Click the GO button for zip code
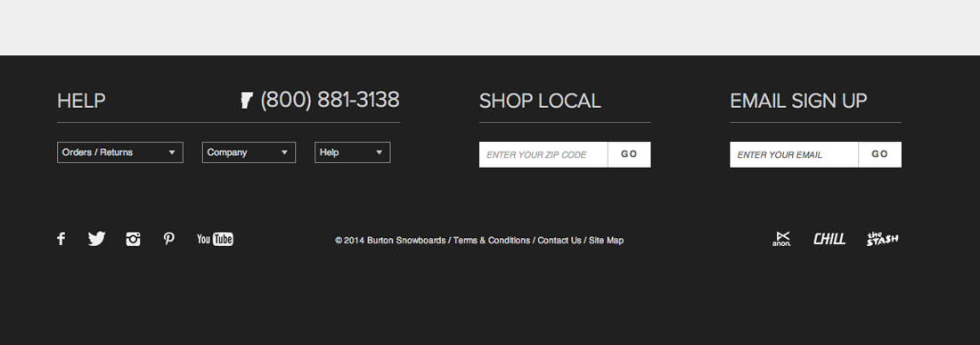Screen dimensions: 980x345 click(x=629, y=154)
